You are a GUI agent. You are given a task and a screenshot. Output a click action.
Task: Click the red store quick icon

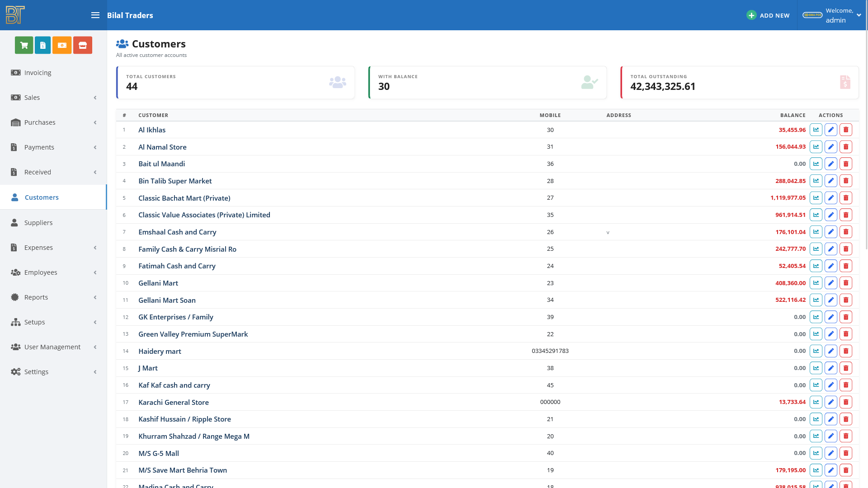pyautogui.click(x=83, y=45)
